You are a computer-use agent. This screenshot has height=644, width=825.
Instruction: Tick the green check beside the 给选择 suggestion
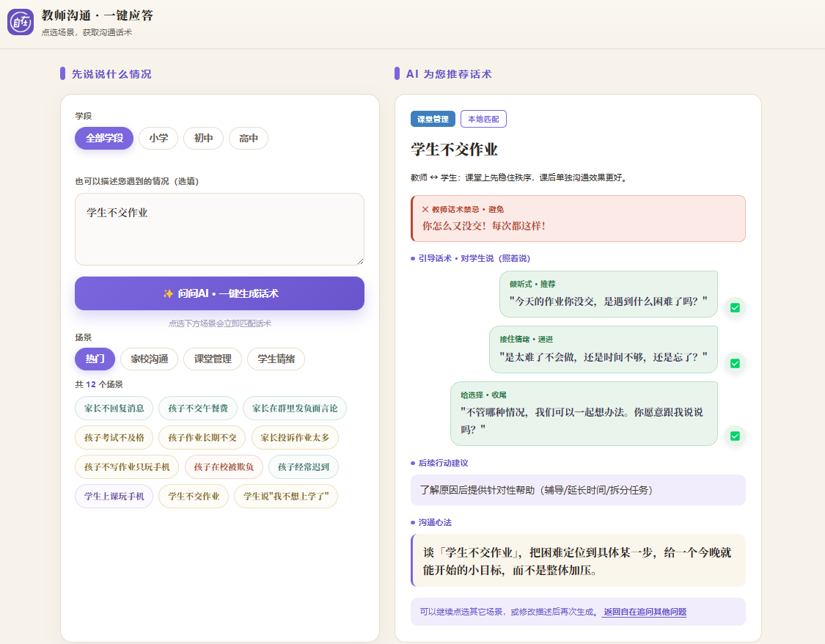point(735,436)
